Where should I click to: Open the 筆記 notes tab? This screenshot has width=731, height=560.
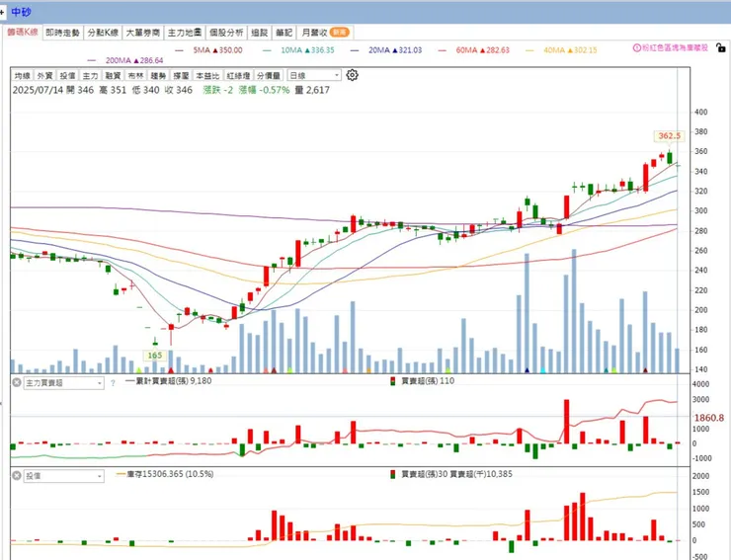[284, 33]
